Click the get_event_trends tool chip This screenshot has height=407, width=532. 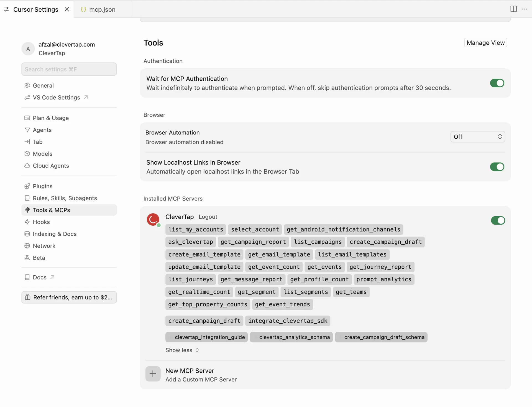click(282, 304)
